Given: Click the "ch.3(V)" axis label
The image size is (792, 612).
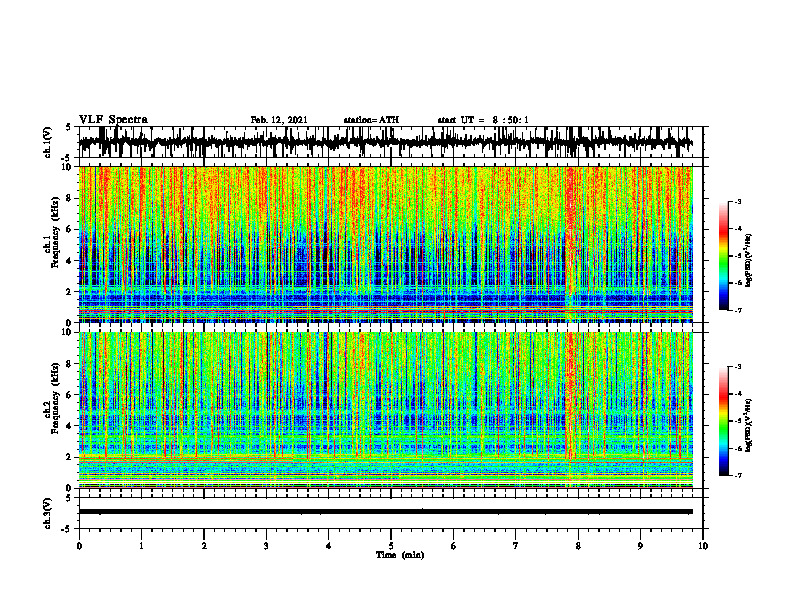Looking at the screenshot, I should (x=48, y=514).
